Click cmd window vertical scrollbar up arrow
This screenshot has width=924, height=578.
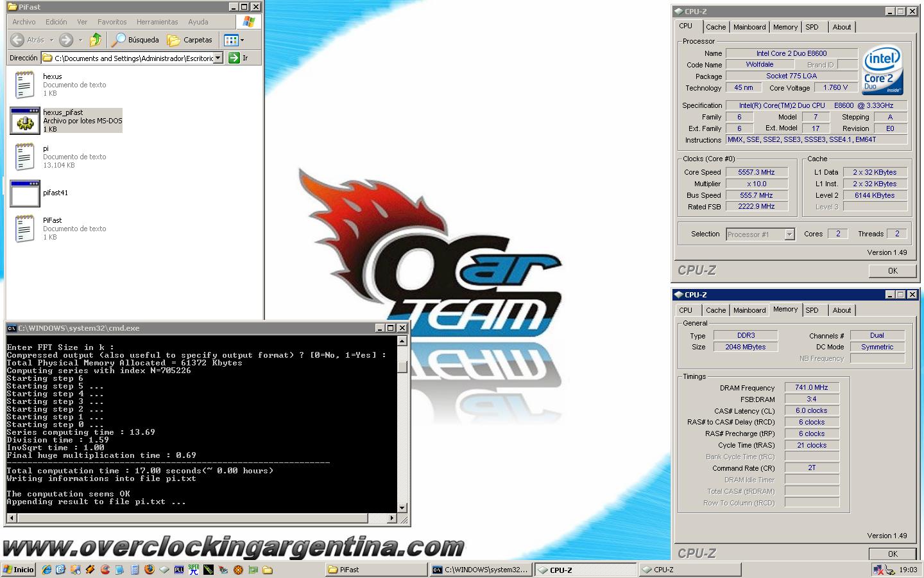[402, 341]
